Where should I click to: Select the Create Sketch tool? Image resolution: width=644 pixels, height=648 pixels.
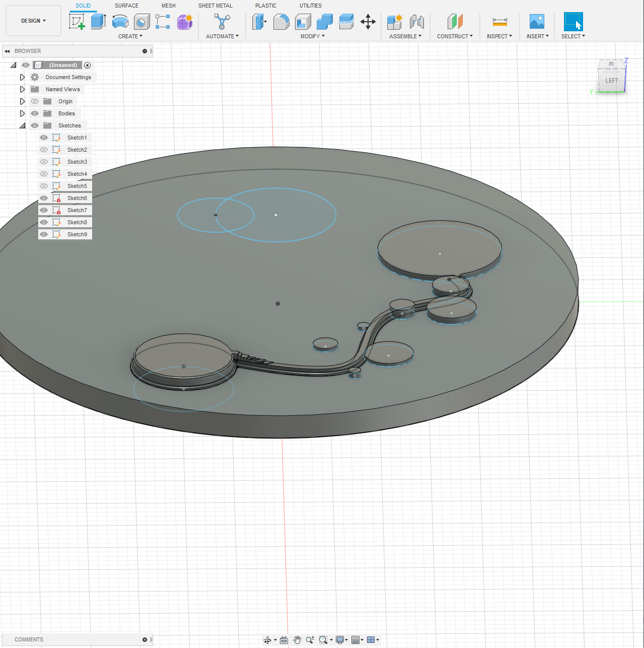[77, 22]
